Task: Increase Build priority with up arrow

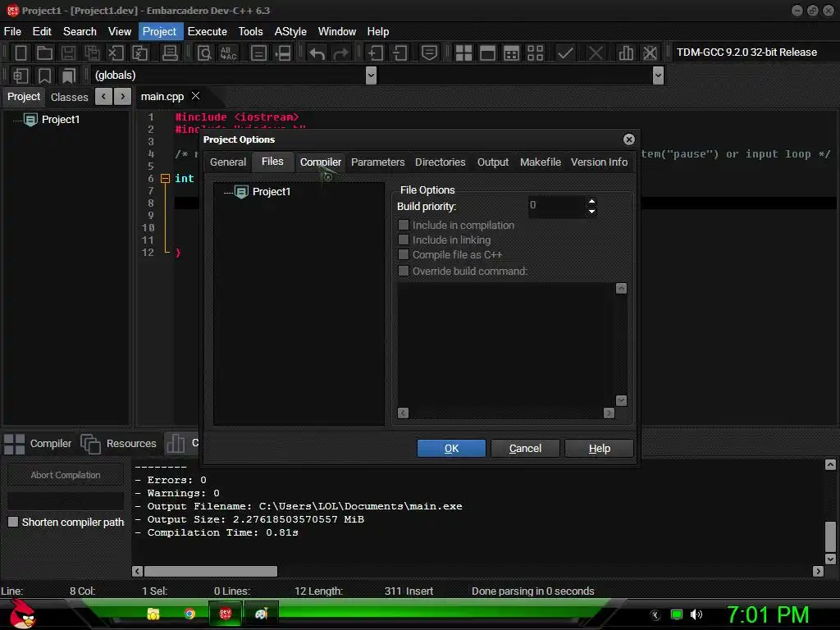Action: [x=591, y=202]
